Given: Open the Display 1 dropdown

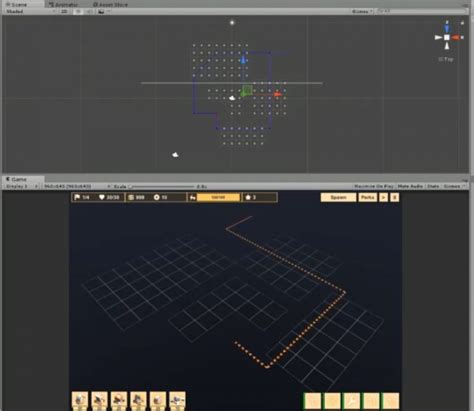Looking at the screenshot, I should (x=22, y=186).
